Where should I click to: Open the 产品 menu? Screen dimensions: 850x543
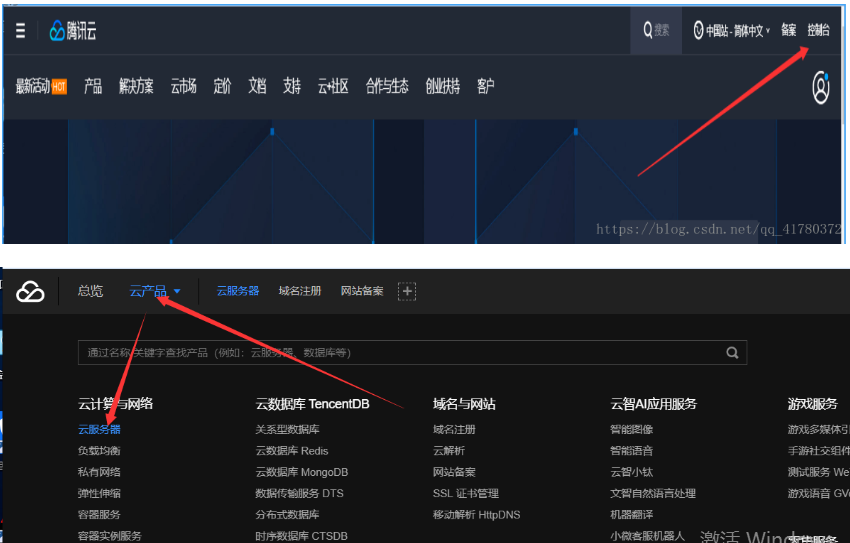(x=93, y=86)
